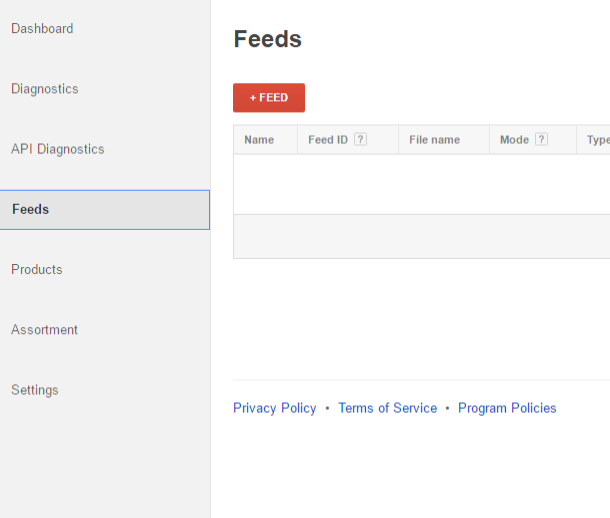Select the Feeds sidebar item
Image resolution: width=610 pixels, height=518 pixels.
31,210
